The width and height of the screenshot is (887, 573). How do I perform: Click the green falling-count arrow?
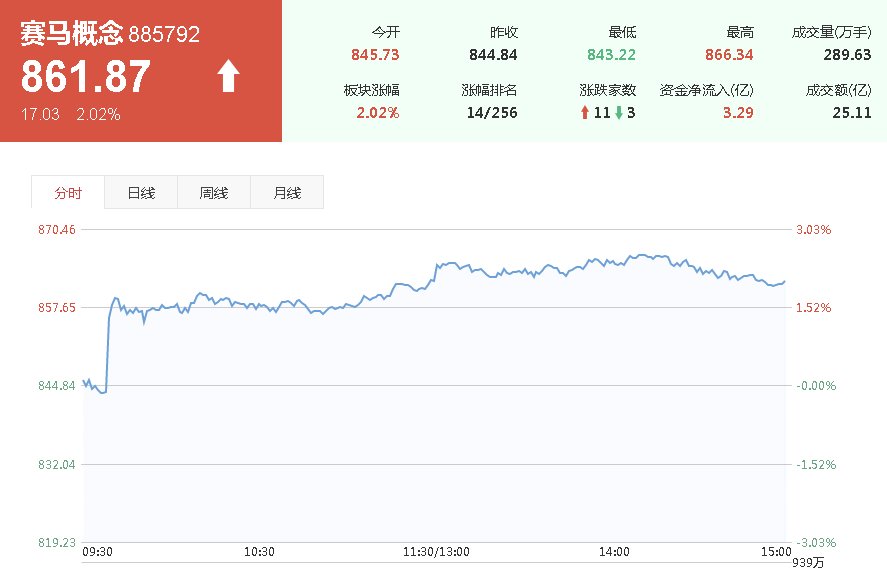(619, 113)
